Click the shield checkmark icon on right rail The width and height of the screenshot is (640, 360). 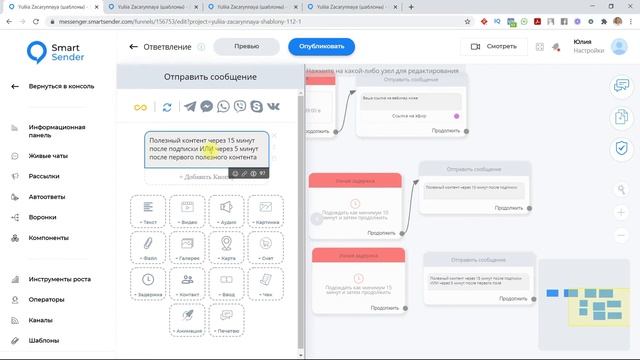(x=621, y=148)
